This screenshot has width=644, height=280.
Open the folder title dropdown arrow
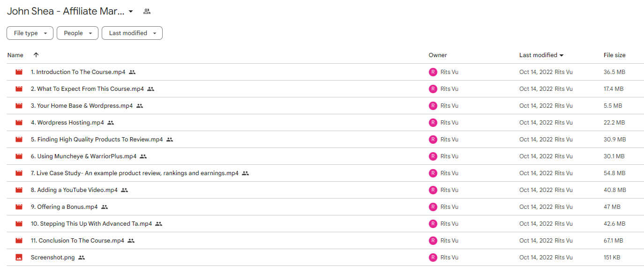coord(131,11)
